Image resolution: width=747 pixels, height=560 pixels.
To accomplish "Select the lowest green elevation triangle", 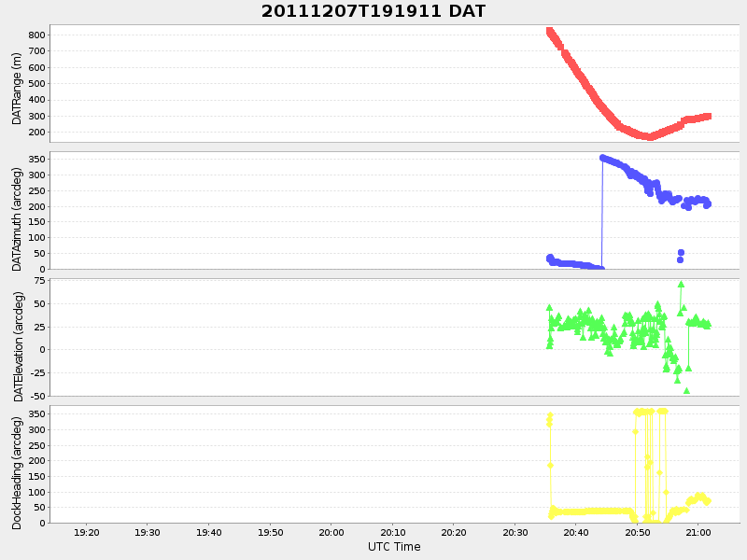I will pos(686,390).
